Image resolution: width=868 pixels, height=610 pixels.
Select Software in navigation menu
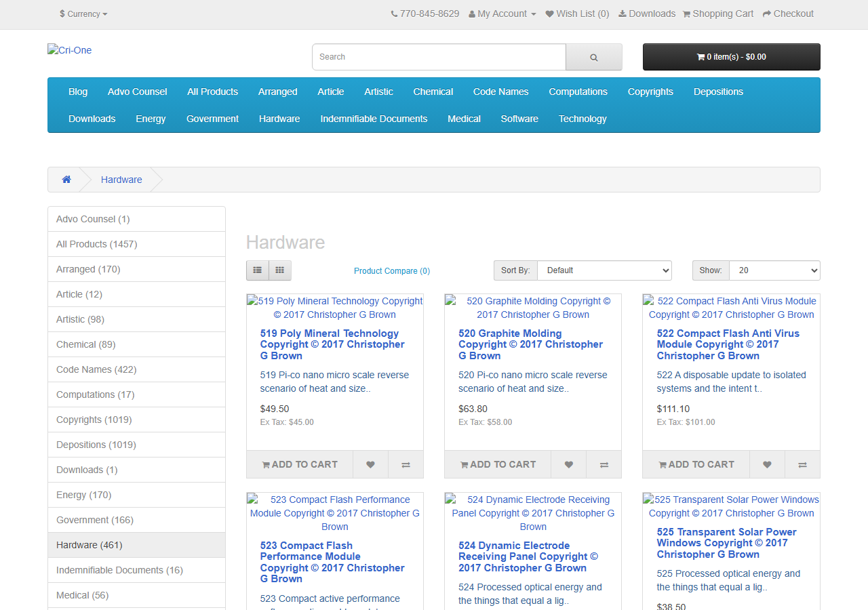click(x=519, y=119)
